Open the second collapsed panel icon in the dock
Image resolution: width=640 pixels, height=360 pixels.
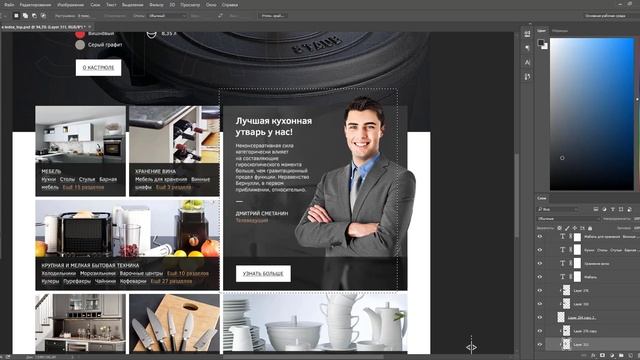tap(527, 48)
